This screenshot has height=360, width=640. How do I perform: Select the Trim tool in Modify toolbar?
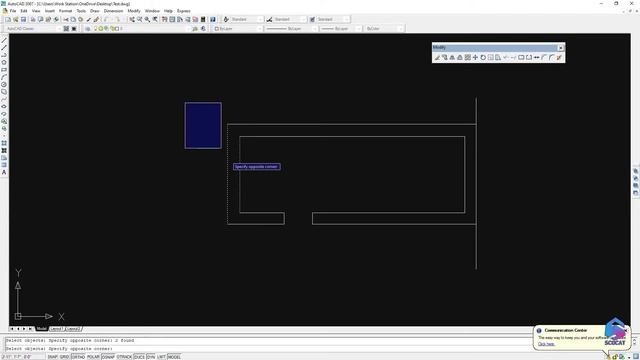(x=506, y=58)
